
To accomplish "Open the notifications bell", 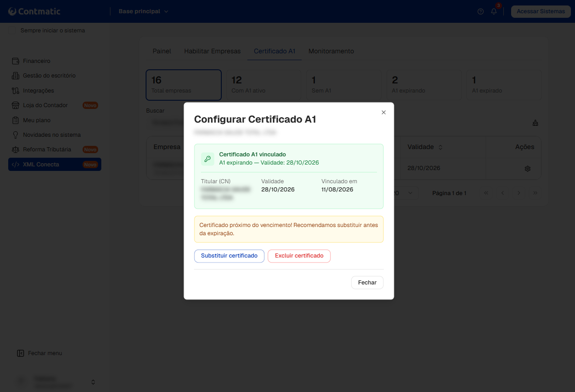I will (x=494, y=11).
